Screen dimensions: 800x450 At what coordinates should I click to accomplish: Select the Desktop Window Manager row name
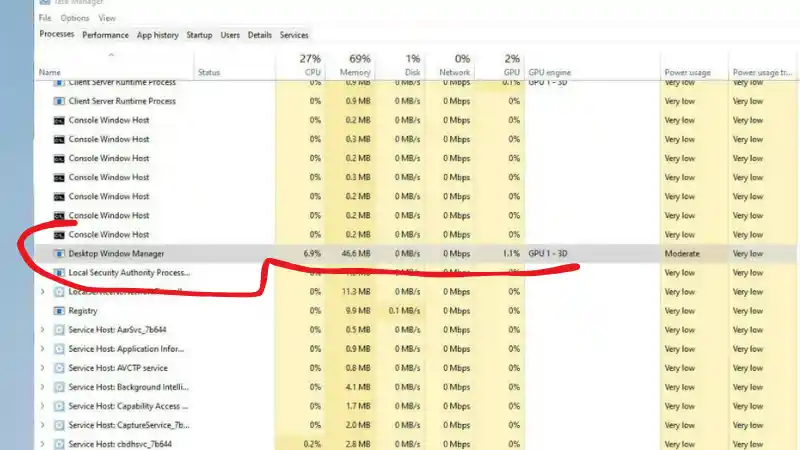point(116,254)
